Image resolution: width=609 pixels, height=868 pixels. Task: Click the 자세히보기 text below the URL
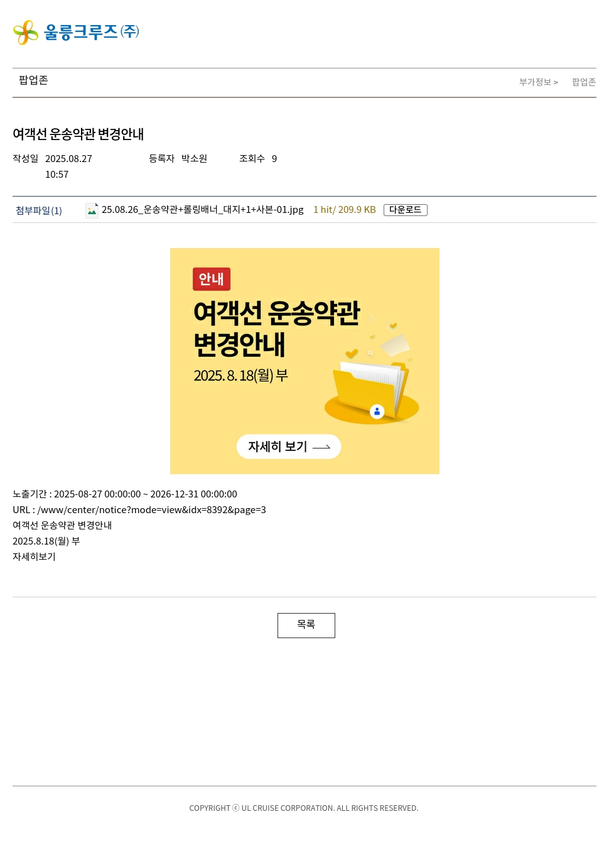pyautogui.click(x=34, y=556)
